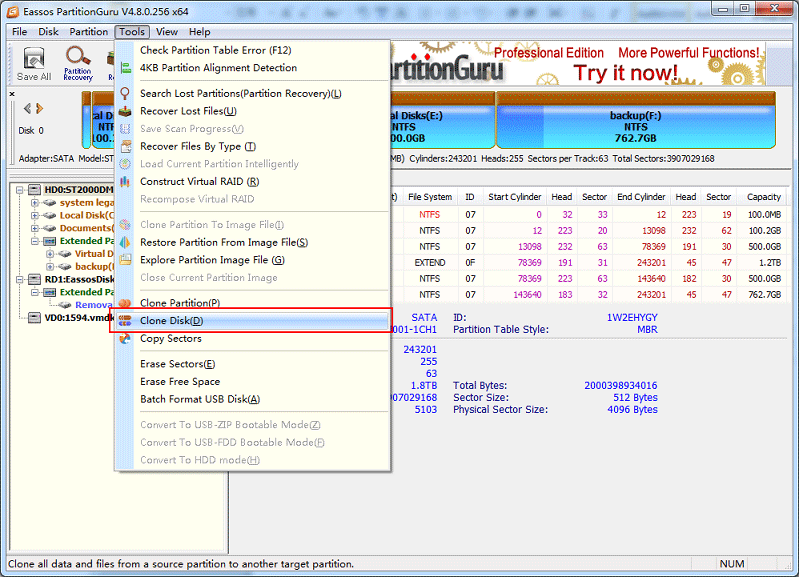Viewport: 799px width, 577px height.
Task: Open the Help menu
Action: pos(199,32)
